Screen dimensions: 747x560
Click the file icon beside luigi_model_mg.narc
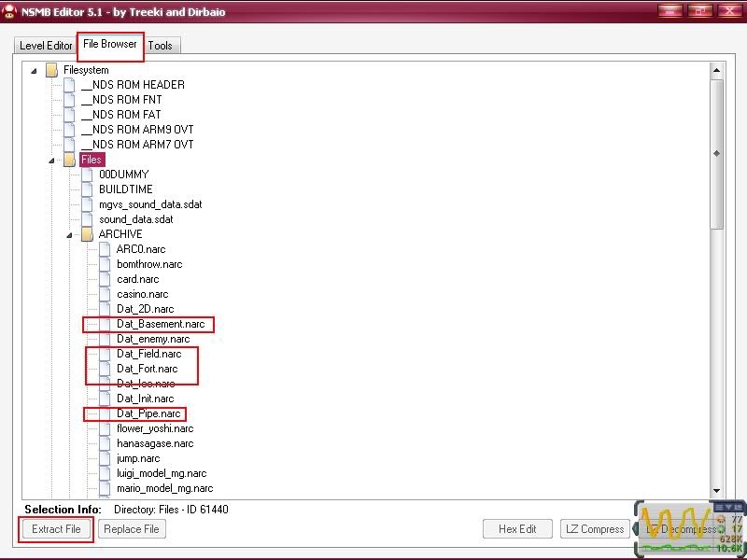point(105,473)
